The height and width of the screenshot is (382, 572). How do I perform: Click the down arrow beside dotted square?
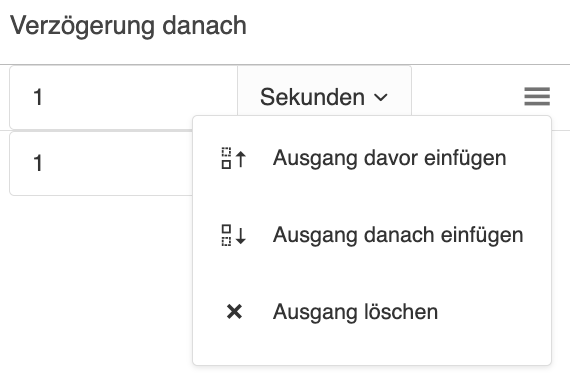[x=241, y=235]
